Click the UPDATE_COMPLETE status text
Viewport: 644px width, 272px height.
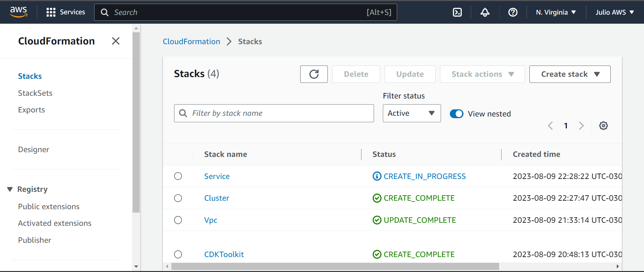(x=420, y=220)
